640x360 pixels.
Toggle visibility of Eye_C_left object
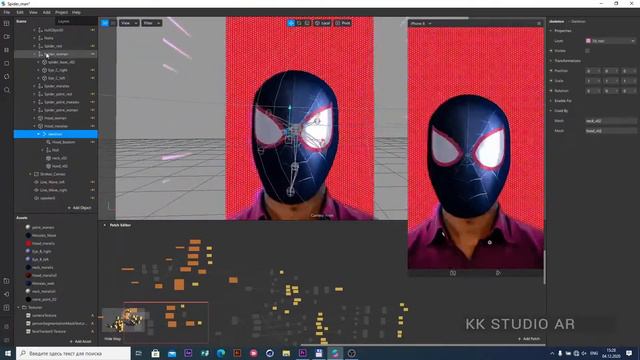click(x=93, y=78)
